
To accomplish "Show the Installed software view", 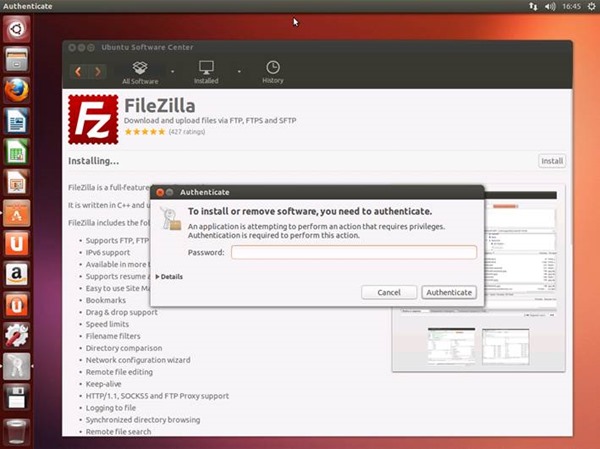I will (x=207, y=72).
